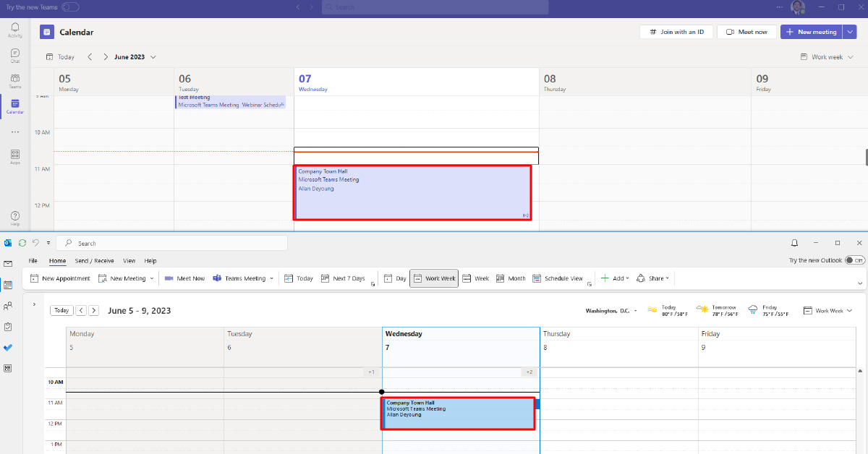The width and height of the screenshot is (868, 454).
Task: Open the June 2023 month picker
Action: click(x=135, y=56)
